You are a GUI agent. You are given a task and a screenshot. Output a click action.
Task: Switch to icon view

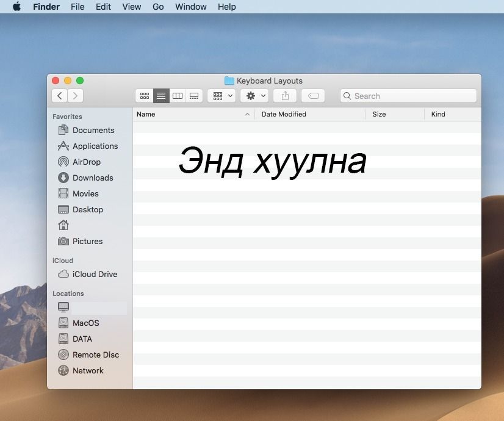tap(145, 96)
